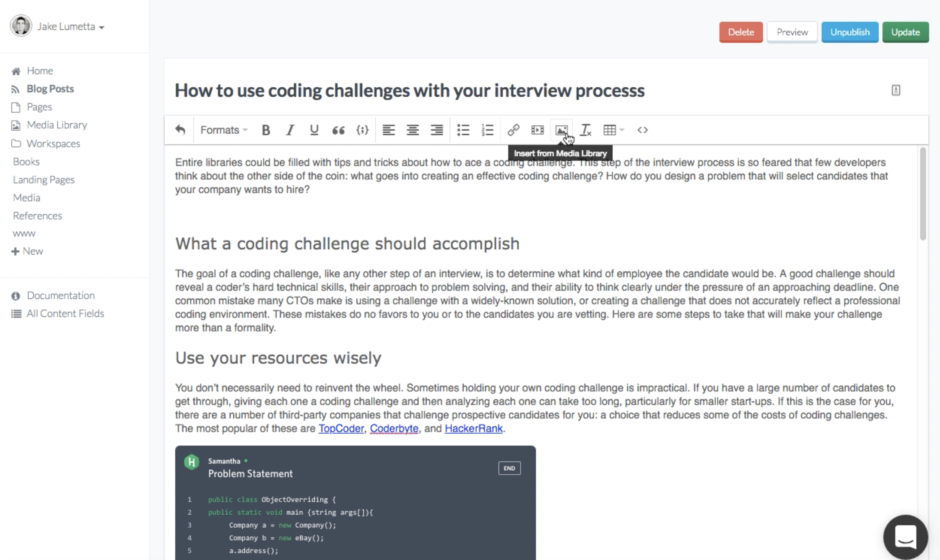940x560 pixels.
Task: Click the HackerRank link
Action: click(473, 428)
